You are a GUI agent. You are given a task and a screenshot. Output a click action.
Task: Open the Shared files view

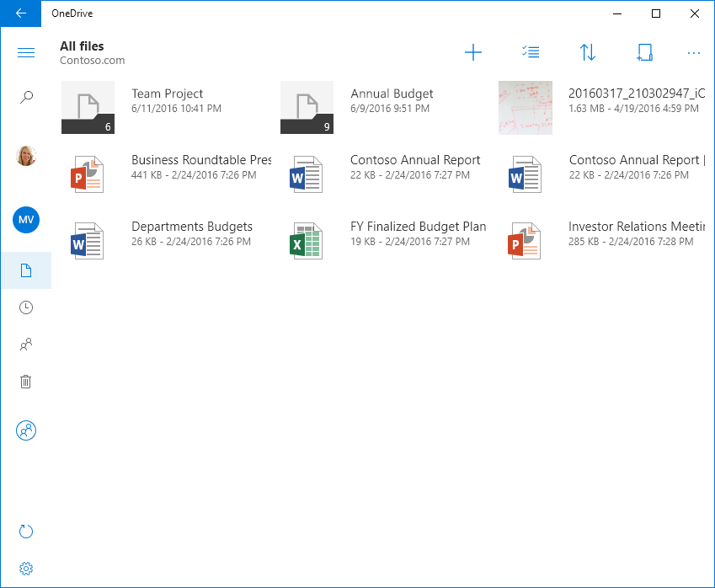coord(26,345)
